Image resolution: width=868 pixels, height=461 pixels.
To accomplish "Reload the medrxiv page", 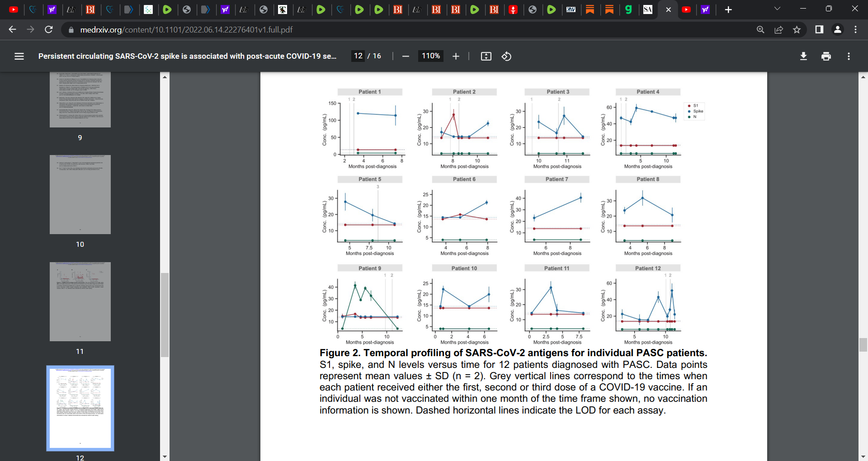I will coord(49,29).
